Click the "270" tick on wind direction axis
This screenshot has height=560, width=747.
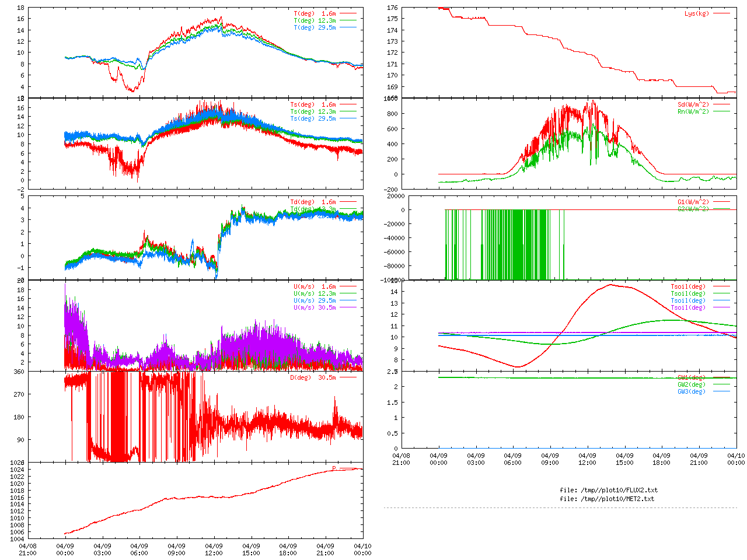pos(19,395)
